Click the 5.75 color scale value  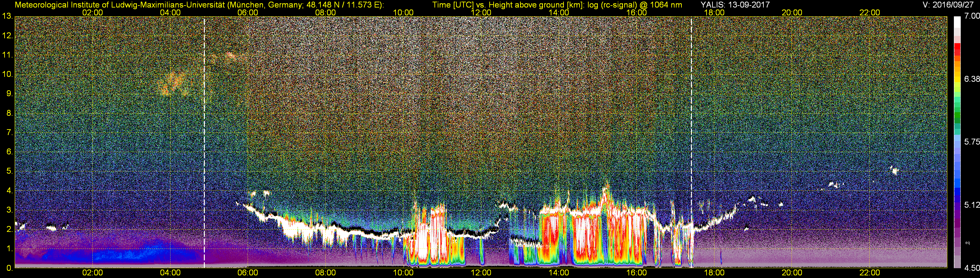(972, 142)
